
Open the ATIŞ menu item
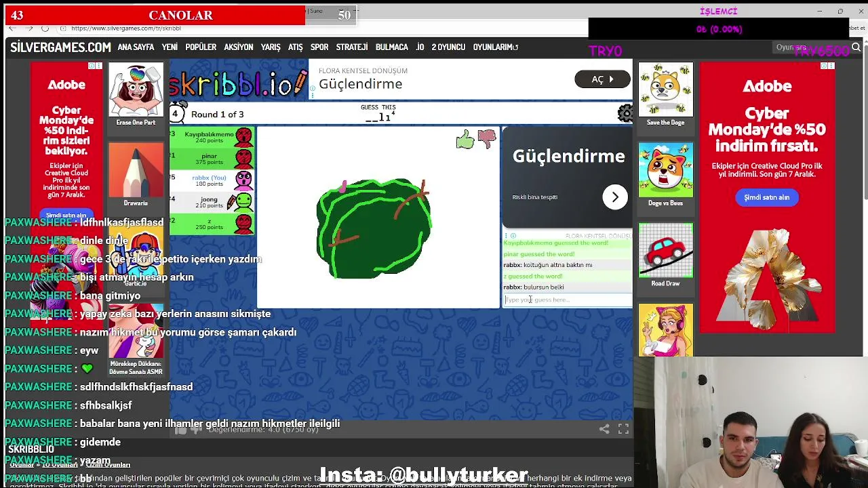295,47
